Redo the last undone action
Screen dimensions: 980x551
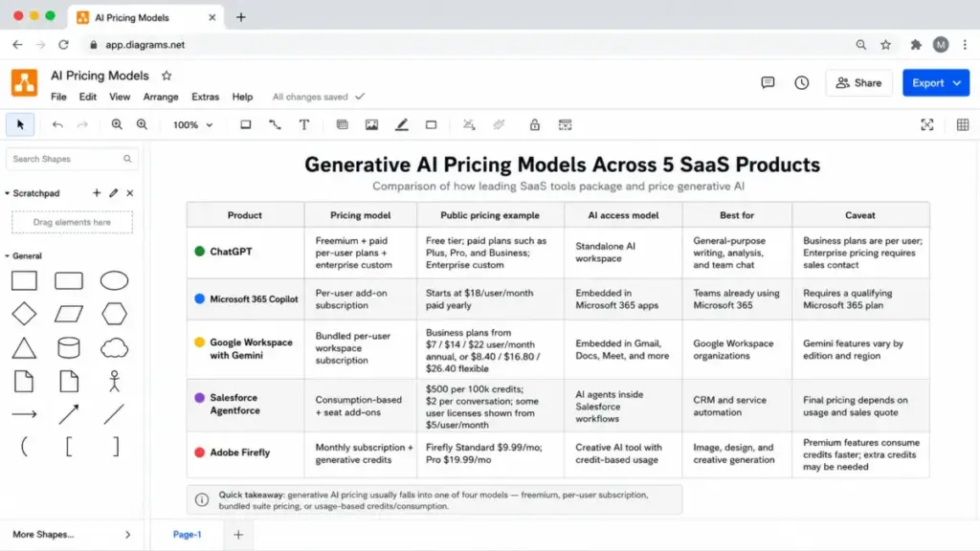click(82, 125)
